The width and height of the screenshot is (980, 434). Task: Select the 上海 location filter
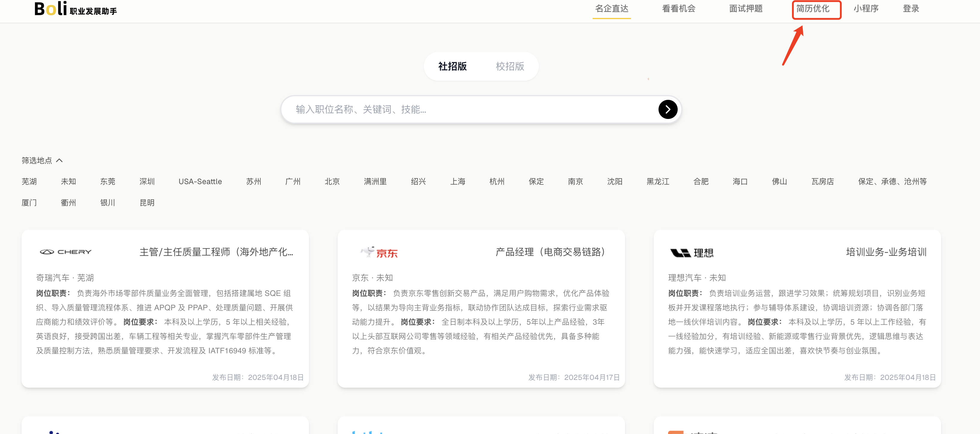pos(458,182)
